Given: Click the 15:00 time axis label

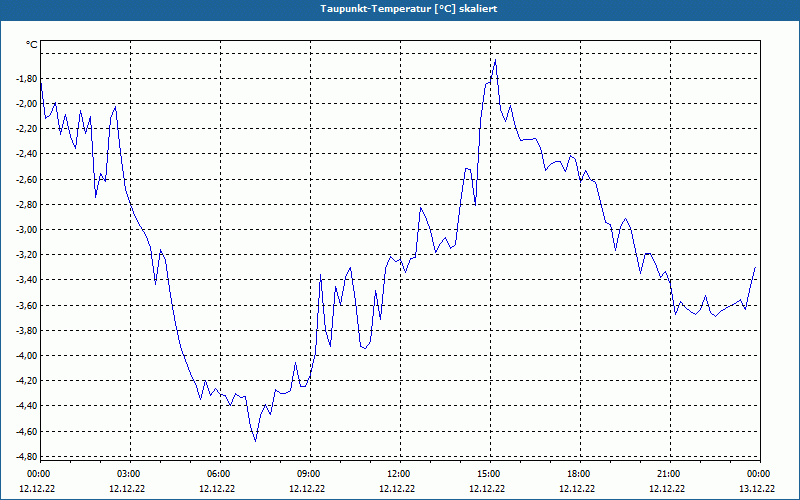Looking at the screenshot, I should pos(490,474).
